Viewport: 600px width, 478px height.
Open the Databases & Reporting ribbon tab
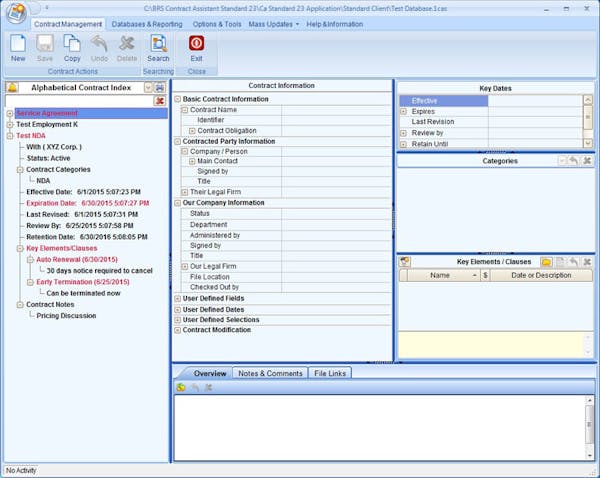(x=147, y=24)
